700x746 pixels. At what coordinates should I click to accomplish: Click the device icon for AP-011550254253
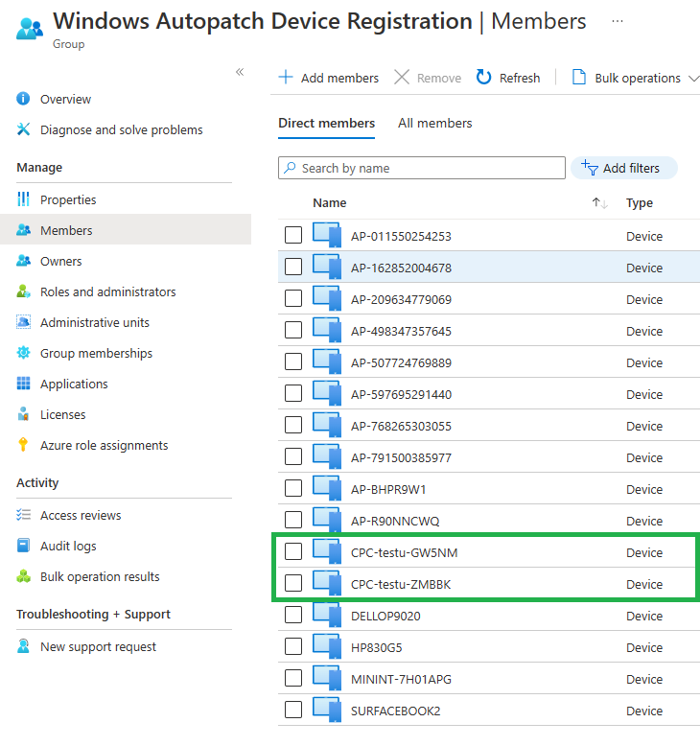click(327, 235)
